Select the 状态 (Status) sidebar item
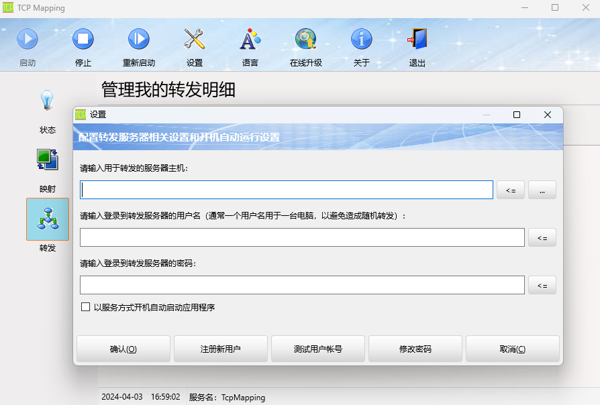Image resolution: width=600 pixels, height=405 pixels. 47,108
